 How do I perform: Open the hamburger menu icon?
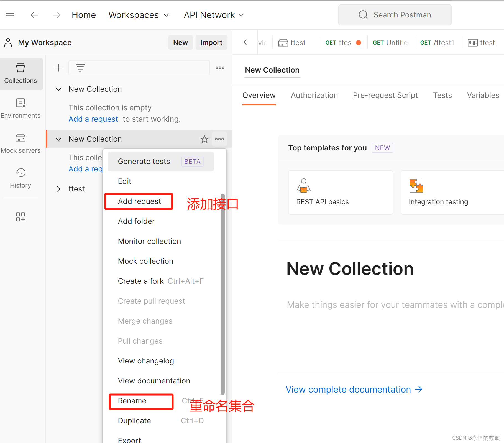tap(10, 15)
